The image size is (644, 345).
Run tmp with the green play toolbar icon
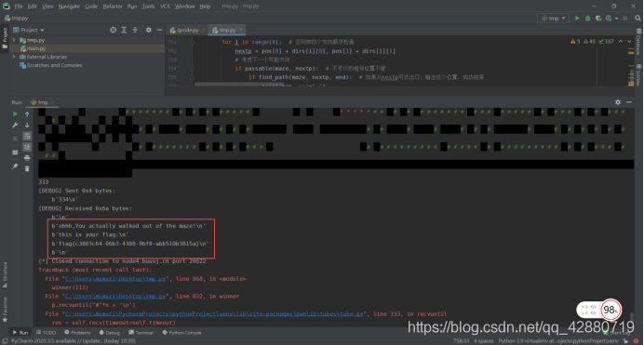[577, 19]
